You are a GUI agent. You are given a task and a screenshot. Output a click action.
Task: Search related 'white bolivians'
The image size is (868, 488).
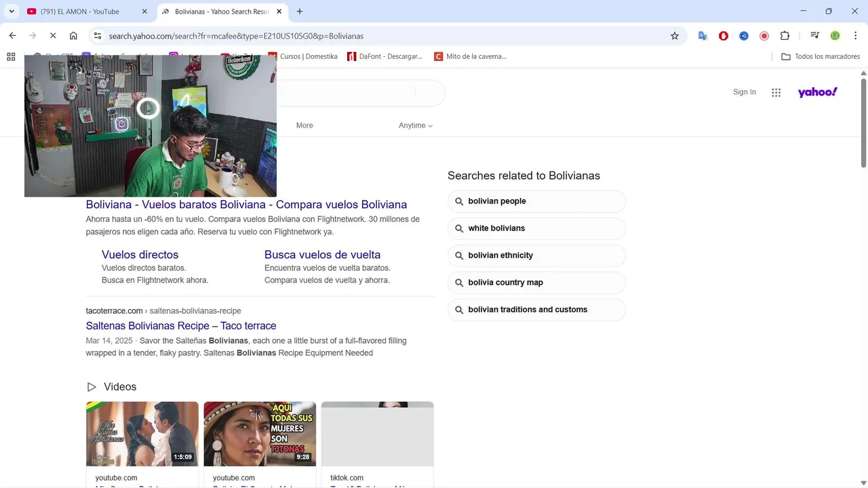pyautogui.click(x=536, y=228)
